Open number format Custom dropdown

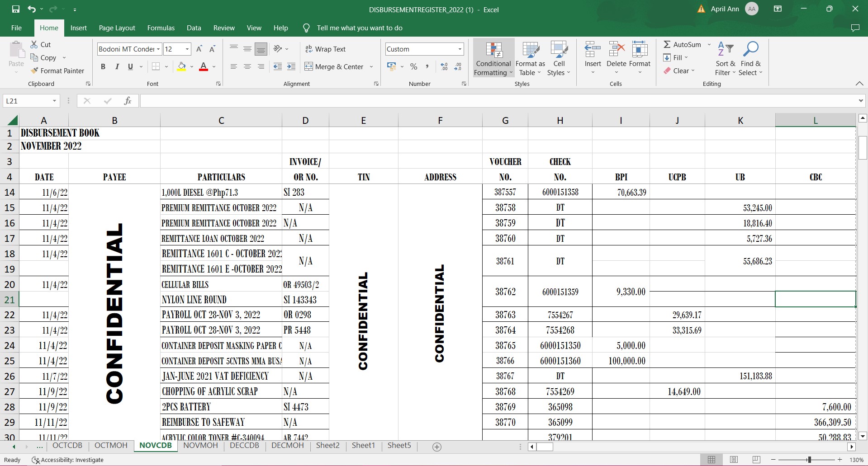[460, 49]
